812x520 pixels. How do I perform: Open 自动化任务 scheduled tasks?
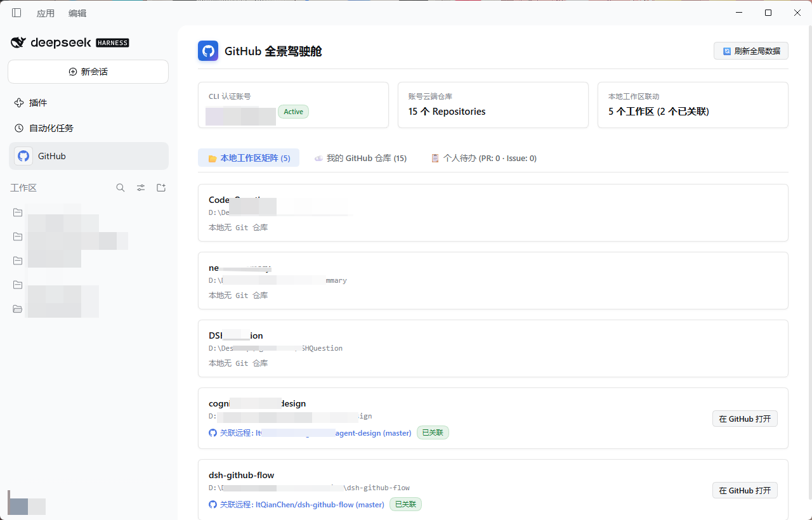tap(88, 128)
